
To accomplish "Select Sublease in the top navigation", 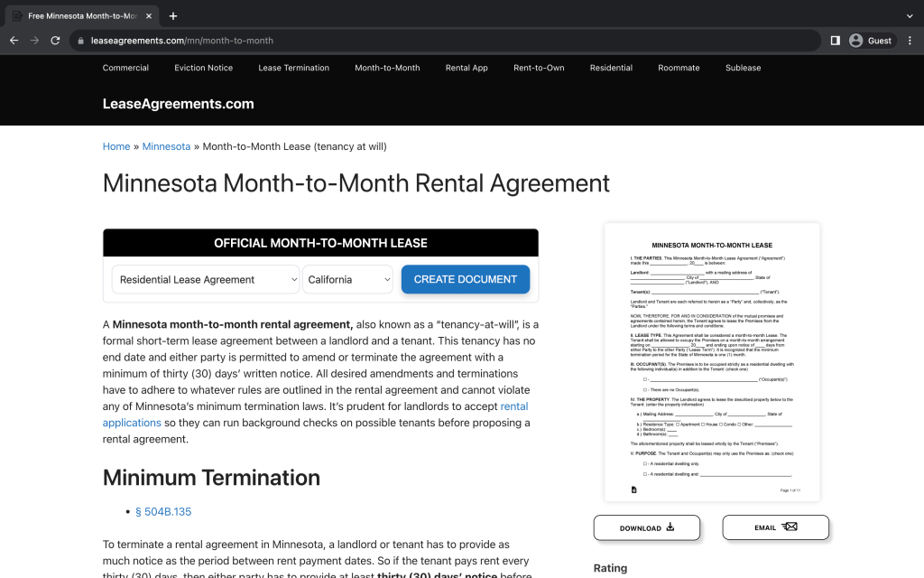I will (x=743, y=68).
